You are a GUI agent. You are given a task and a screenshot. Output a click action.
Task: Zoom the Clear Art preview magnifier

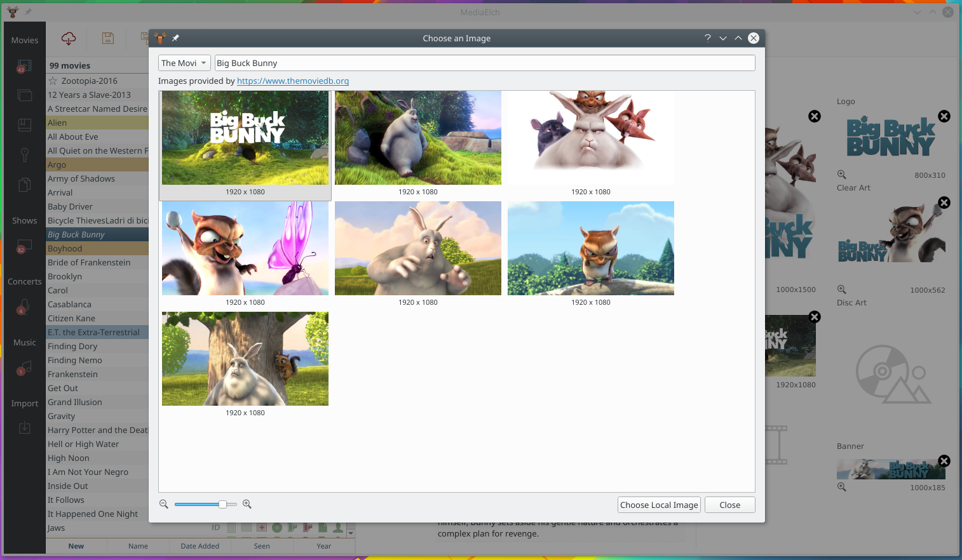click(842, 290)
